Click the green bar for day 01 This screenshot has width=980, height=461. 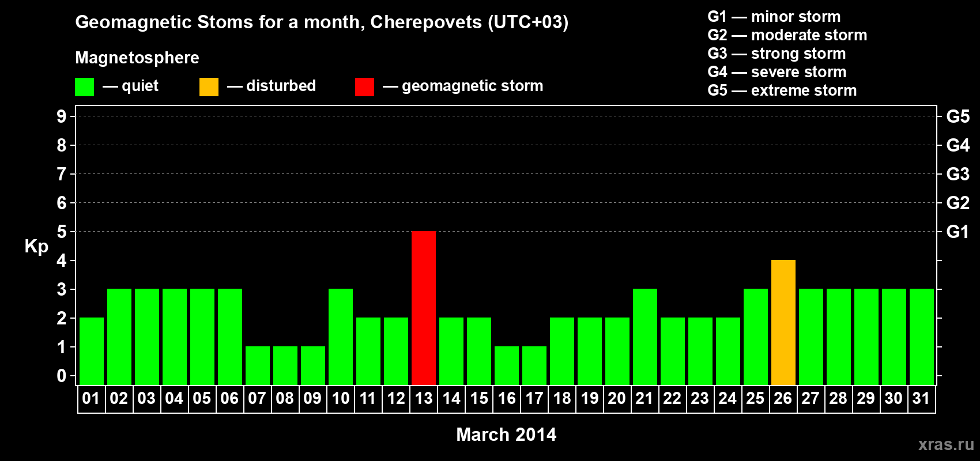point(92,351)
